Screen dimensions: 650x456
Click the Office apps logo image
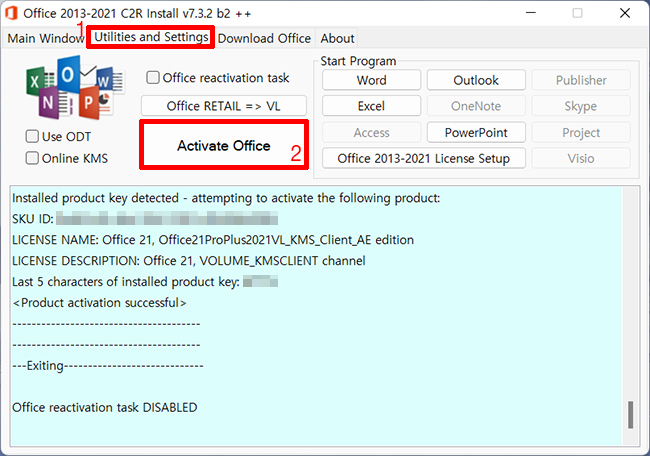pos(75,88)
